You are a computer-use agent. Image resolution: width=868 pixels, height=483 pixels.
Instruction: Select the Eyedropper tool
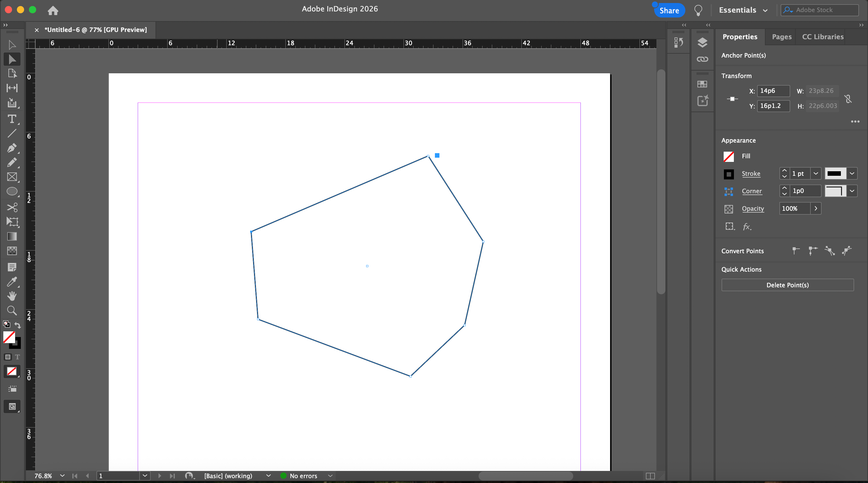[12, 281]
